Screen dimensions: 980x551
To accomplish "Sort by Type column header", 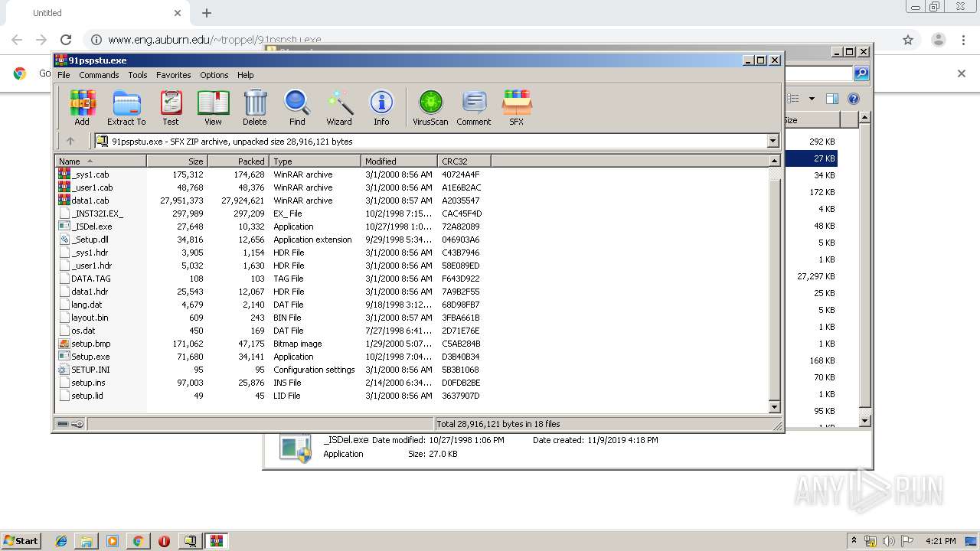I will 315,161.
